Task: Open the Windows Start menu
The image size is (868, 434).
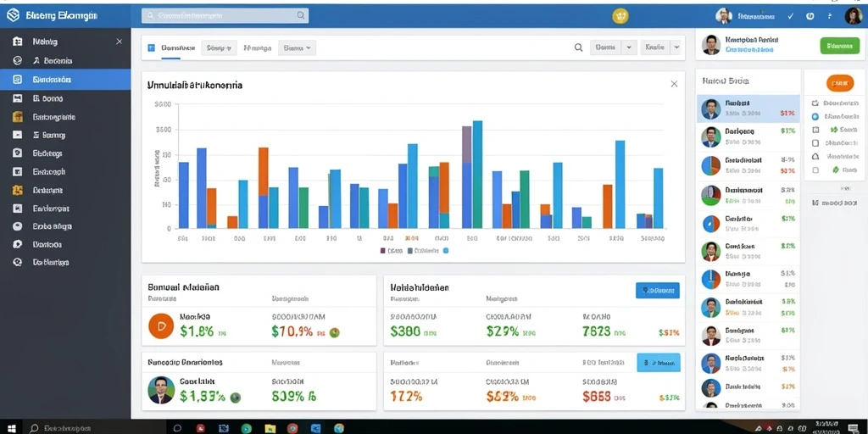Action: pos(11,428)
